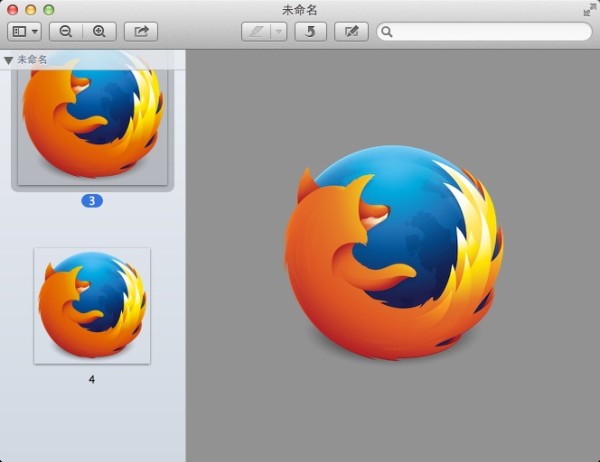Show the edit markup toolbar
Viewport: 600px width, 462px height.
[351, 31]
